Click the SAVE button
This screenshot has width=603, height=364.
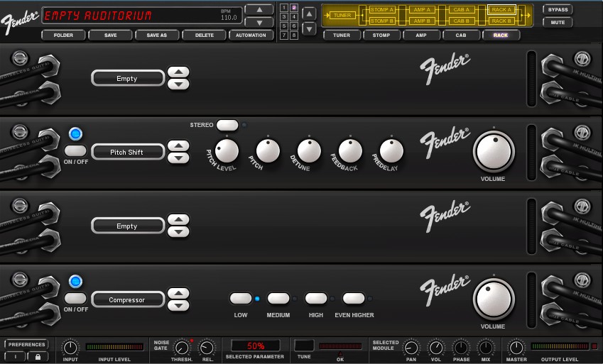110,35
